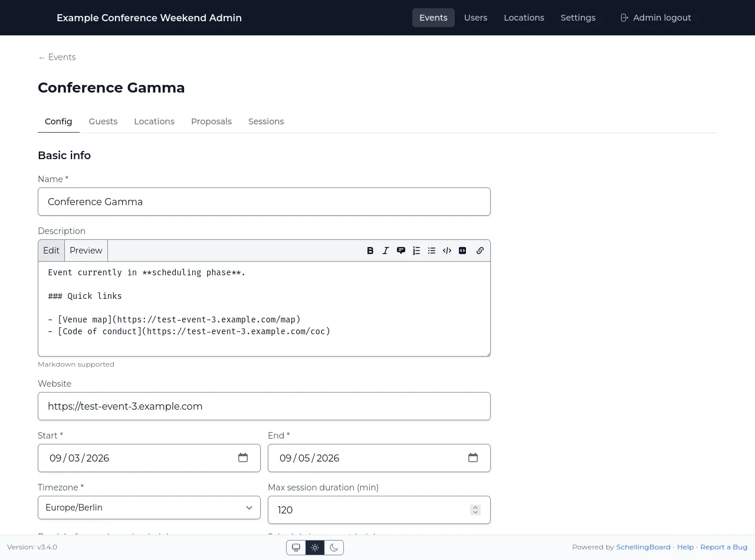Open the Locations item in top navigation
The width and height of the screenshot is (755, 560).
524,18
